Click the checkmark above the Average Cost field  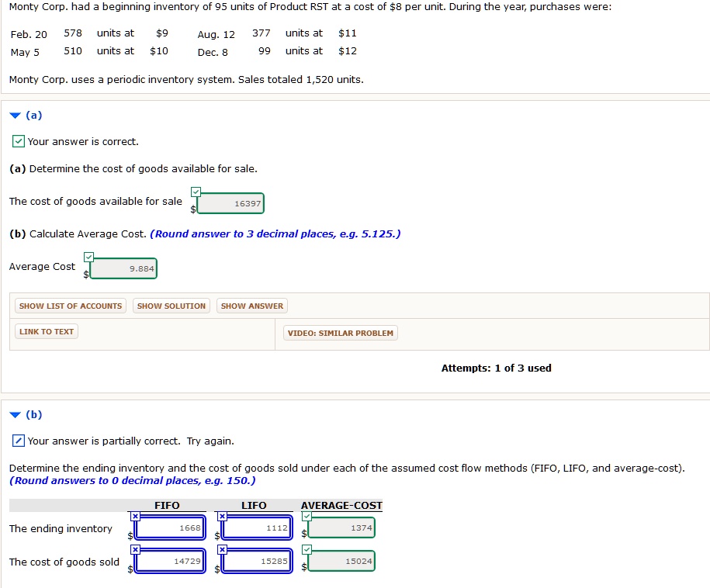point(88,256)
